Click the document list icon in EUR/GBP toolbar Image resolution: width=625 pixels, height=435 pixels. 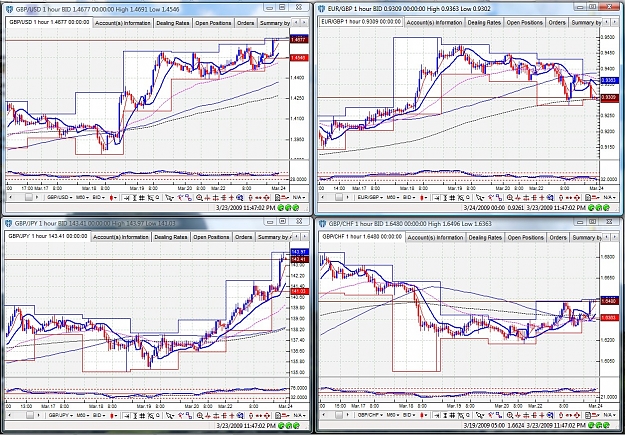[x=588, y=197]
